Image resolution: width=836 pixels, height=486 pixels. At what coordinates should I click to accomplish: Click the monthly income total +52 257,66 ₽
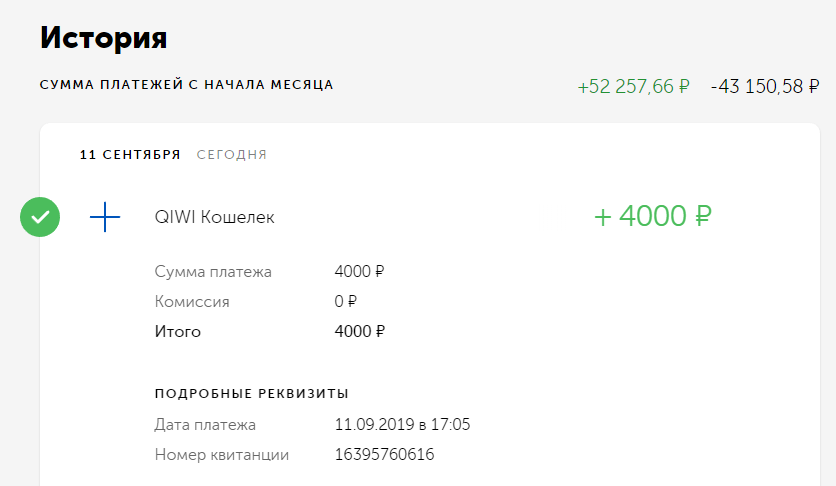click(x=633, y=86)
